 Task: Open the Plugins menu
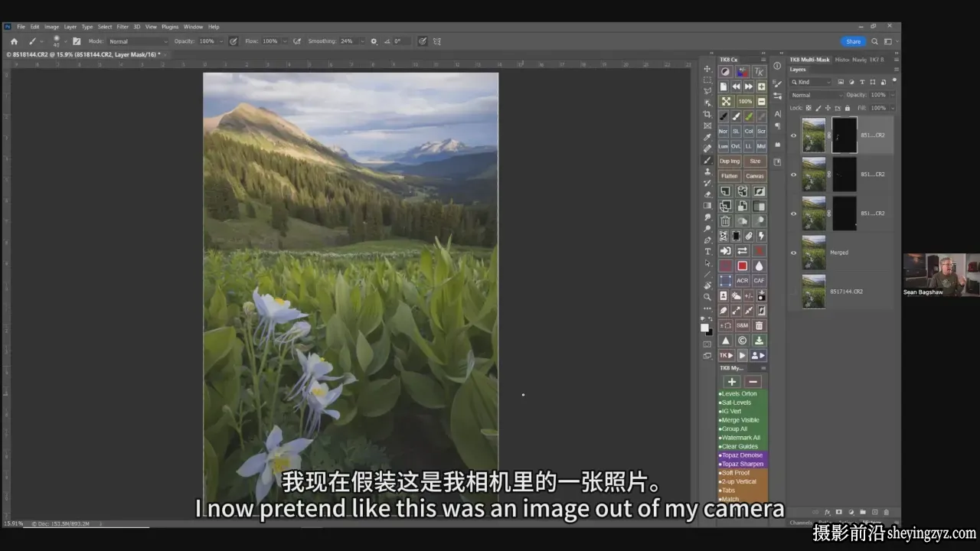170,27
